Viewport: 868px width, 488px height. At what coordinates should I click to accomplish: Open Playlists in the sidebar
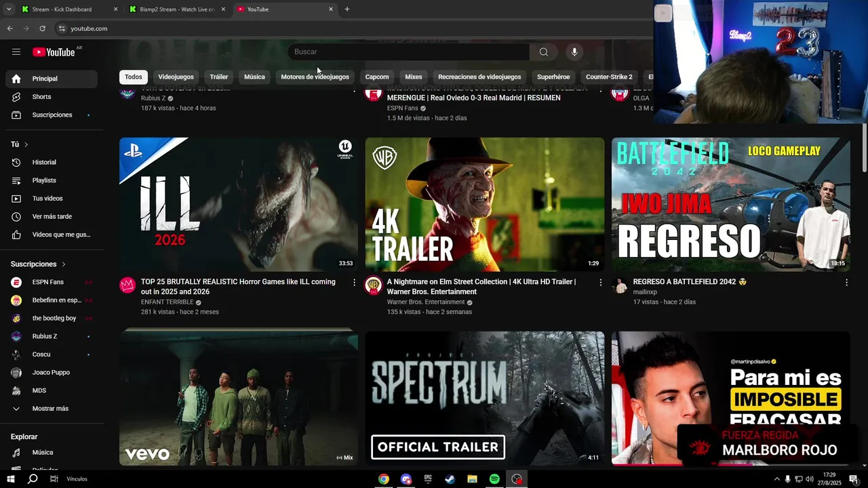pyautogui.click(x=52, y=180)
